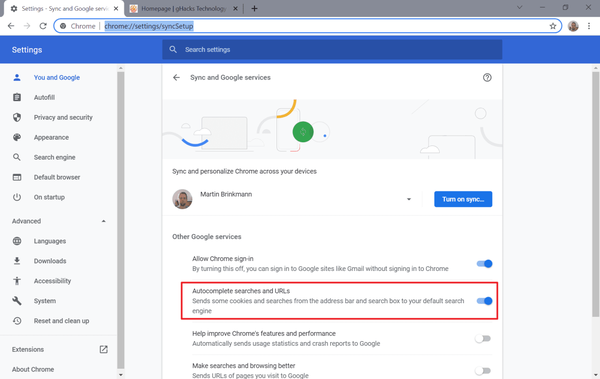Enable Help improve Chrome's features and performance

(483, 338)
